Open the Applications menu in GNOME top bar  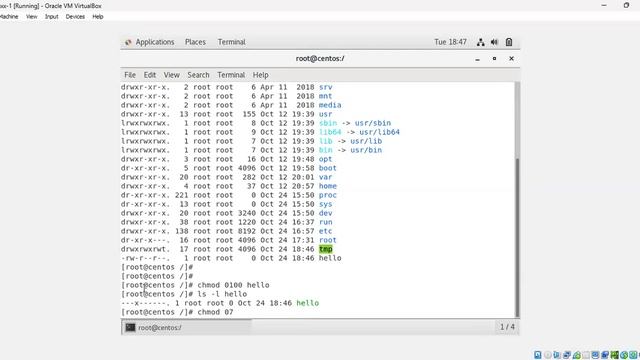pos(155,42)
